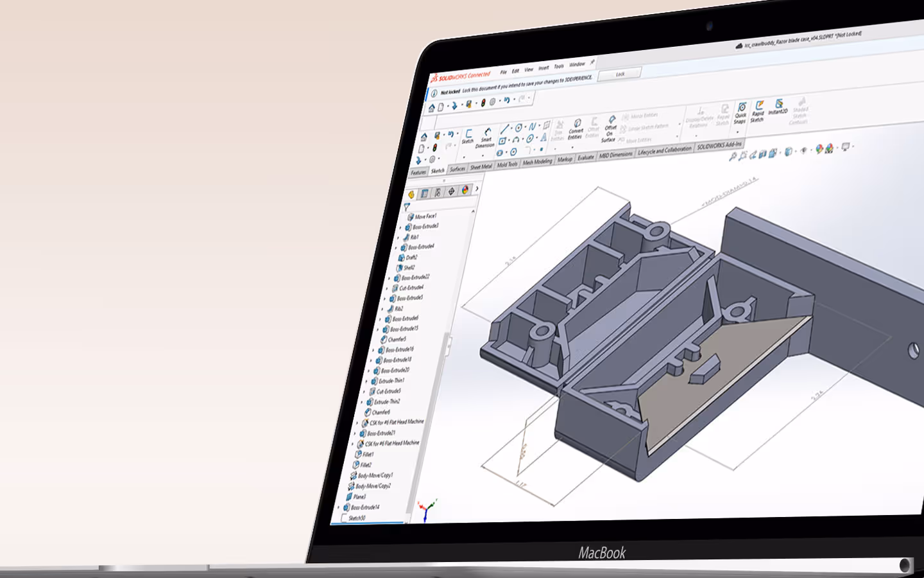The width and height of the screenshot is (924, 578).
Task: Click the Sketch tool in ribbon
Action: [468, 137]
